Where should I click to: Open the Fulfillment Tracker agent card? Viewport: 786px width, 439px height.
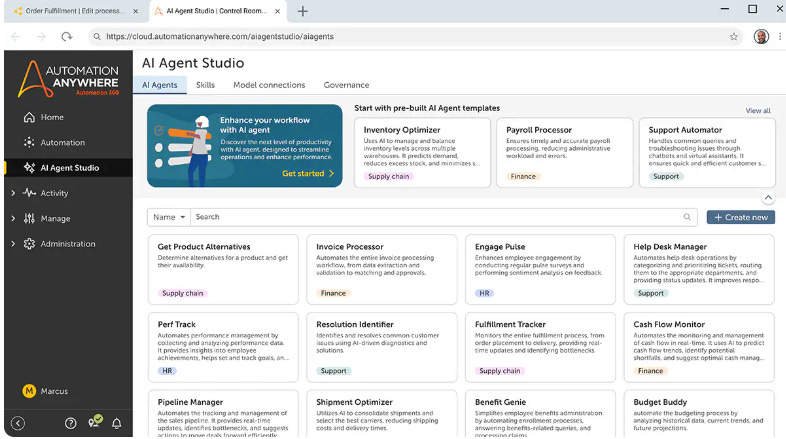[x=540, y=347]
